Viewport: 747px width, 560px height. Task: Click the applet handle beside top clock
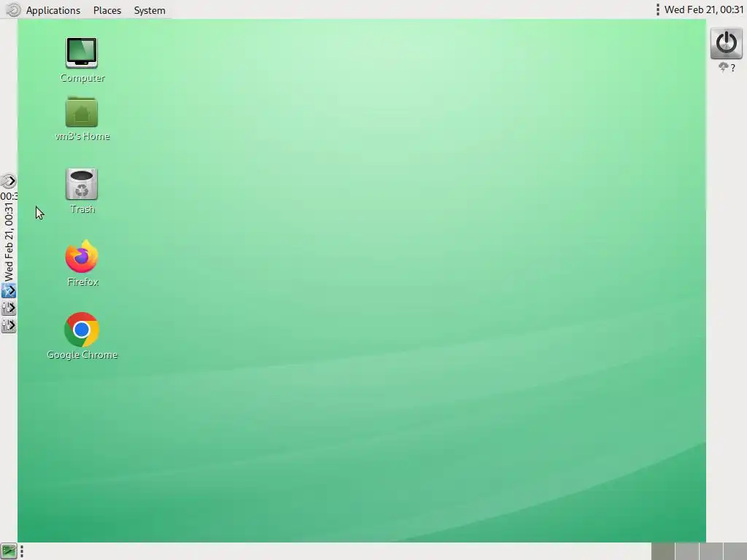point(658,9)
